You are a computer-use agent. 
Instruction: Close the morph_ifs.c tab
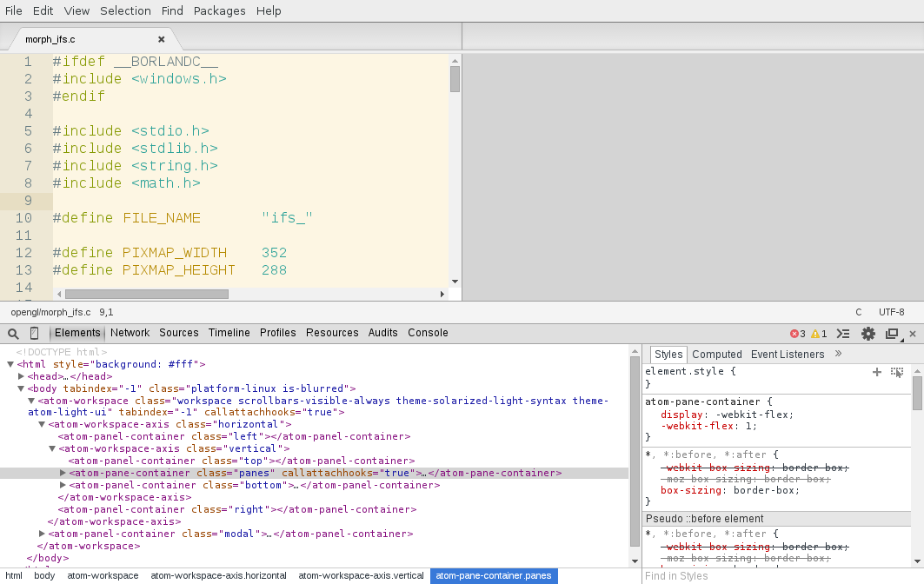point(161,39)
